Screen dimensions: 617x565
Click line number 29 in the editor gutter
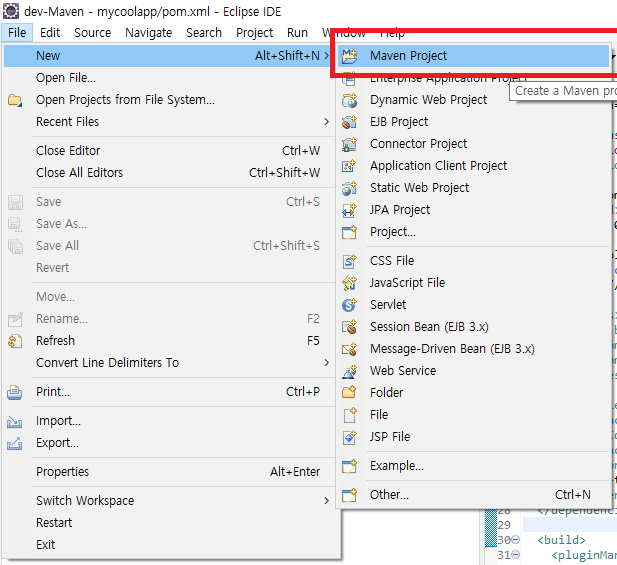504,525
